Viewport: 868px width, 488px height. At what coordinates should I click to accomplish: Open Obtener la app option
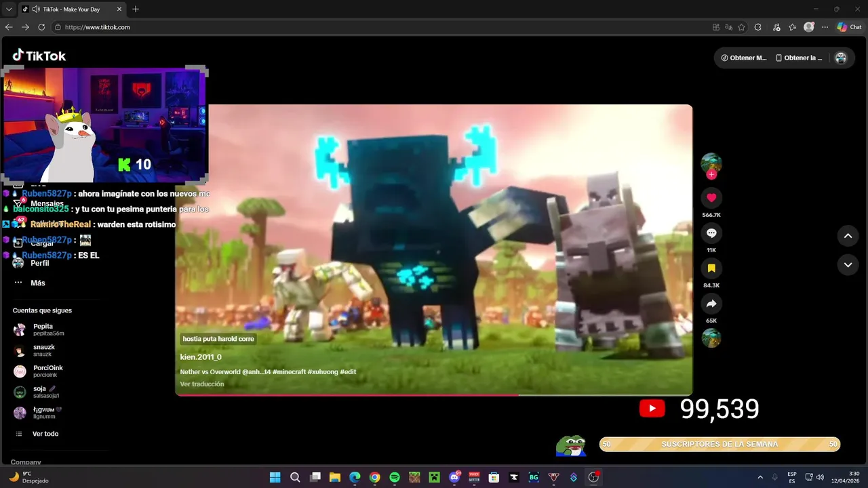coord(799,58)
